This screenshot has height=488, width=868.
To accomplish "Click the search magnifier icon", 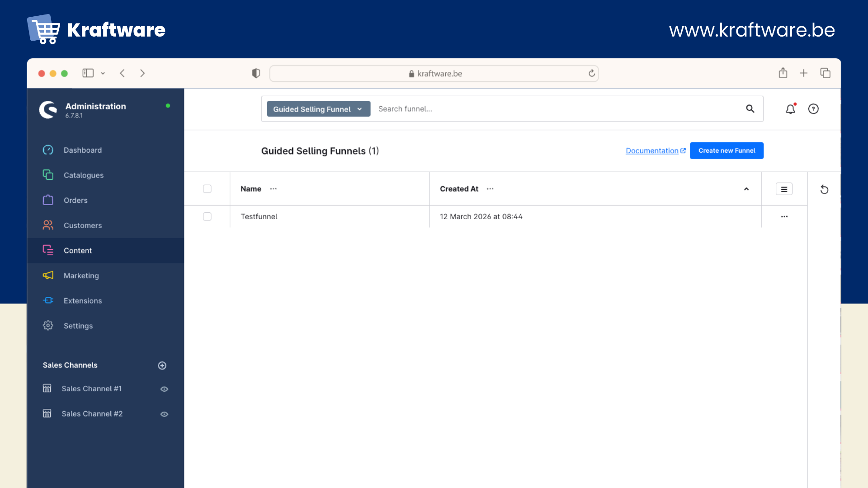I will 750,109.
